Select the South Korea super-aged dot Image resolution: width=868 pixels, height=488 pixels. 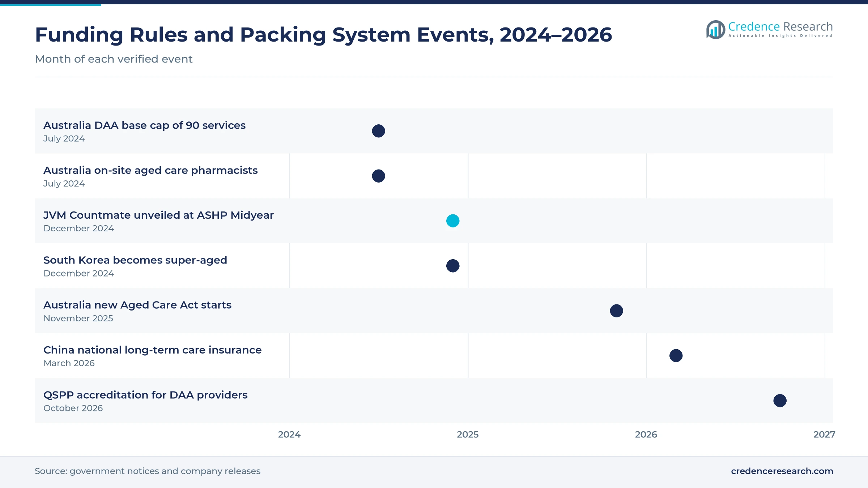(x=453, y=266)
